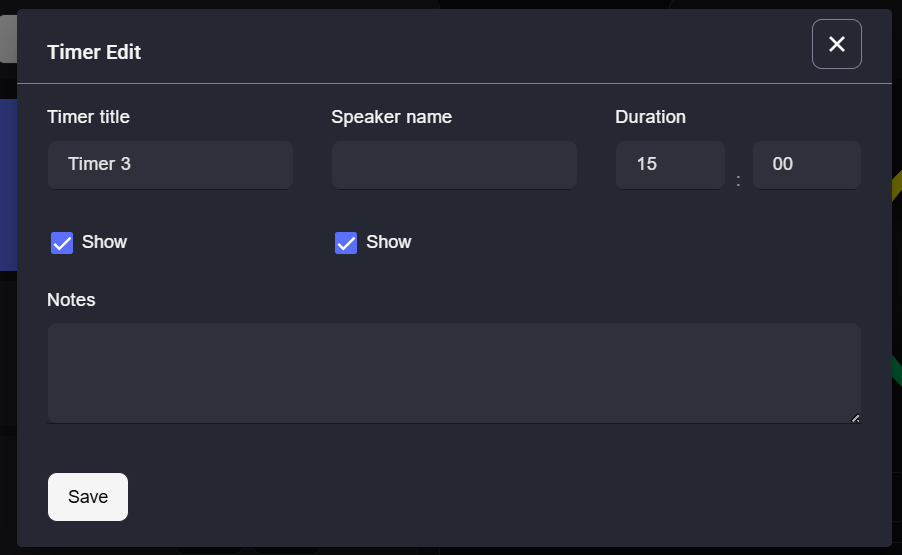Click the Show label below Speaker name
Viewport: 902px width, 555px height.
(x=388, y=242)
